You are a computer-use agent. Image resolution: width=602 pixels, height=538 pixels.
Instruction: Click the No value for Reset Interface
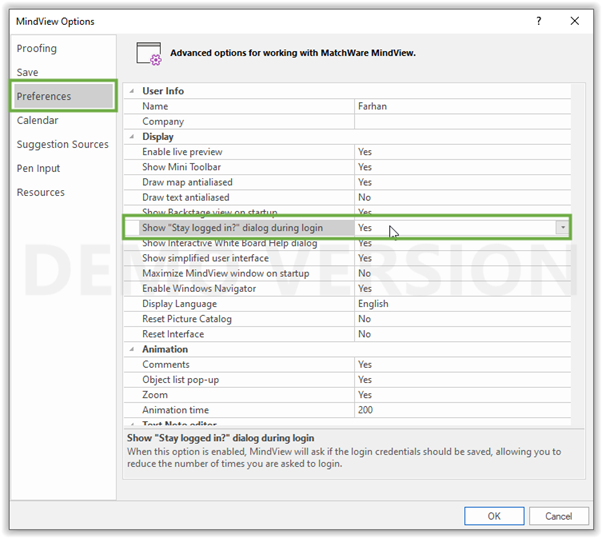coord(364,334)
